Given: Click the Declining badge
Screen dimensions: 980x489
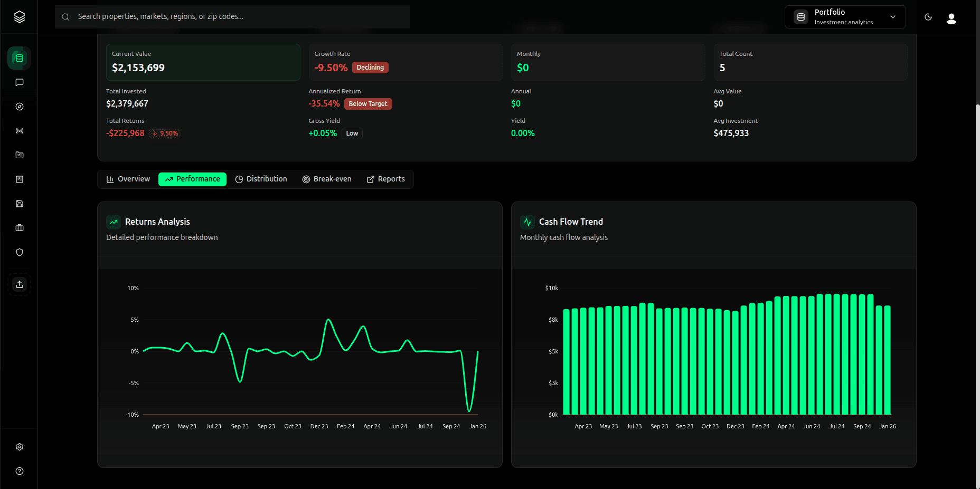Looking at the screenshot, I should pos(370,68).
